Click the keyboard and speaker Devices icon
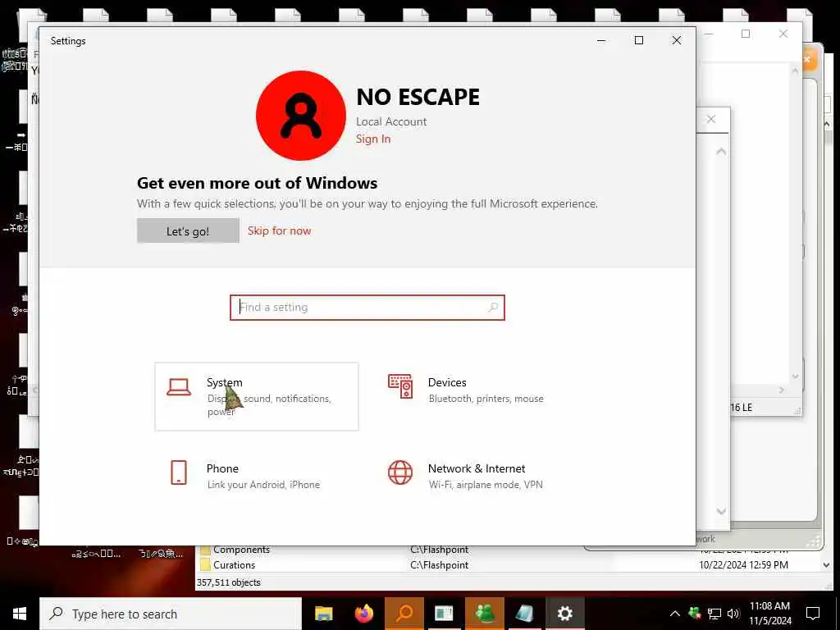This screenshot has height=630, width=840. [x=400, y=386]
